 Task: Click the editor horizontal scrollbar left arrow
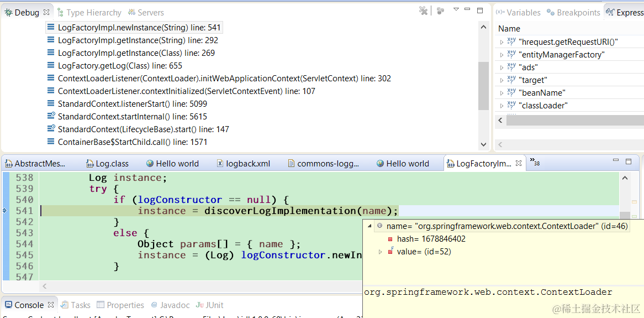tap(44, 286)
